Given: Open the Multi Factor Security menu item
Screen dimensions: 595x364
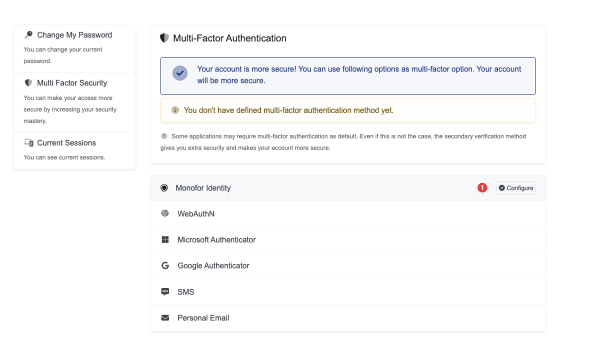Looking at the screenshot, I should click(x=72, y=83).
